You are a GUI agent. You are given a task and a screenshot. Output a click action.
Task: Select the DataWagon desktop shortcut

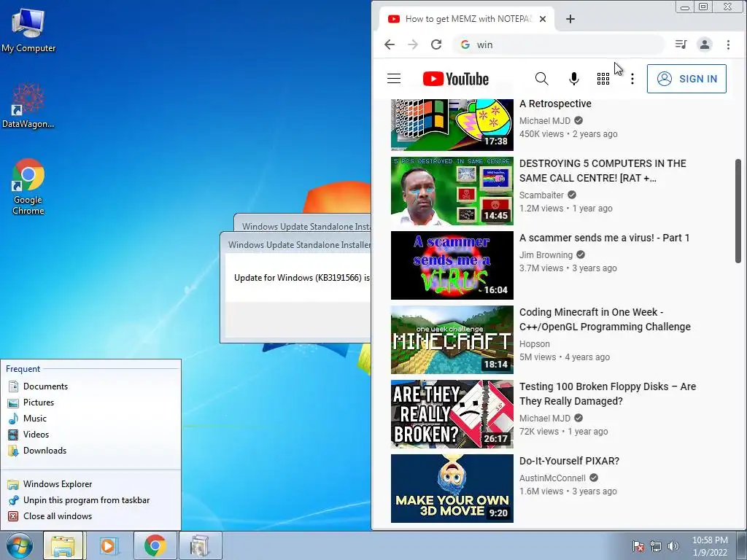click(x=28, y=106)
